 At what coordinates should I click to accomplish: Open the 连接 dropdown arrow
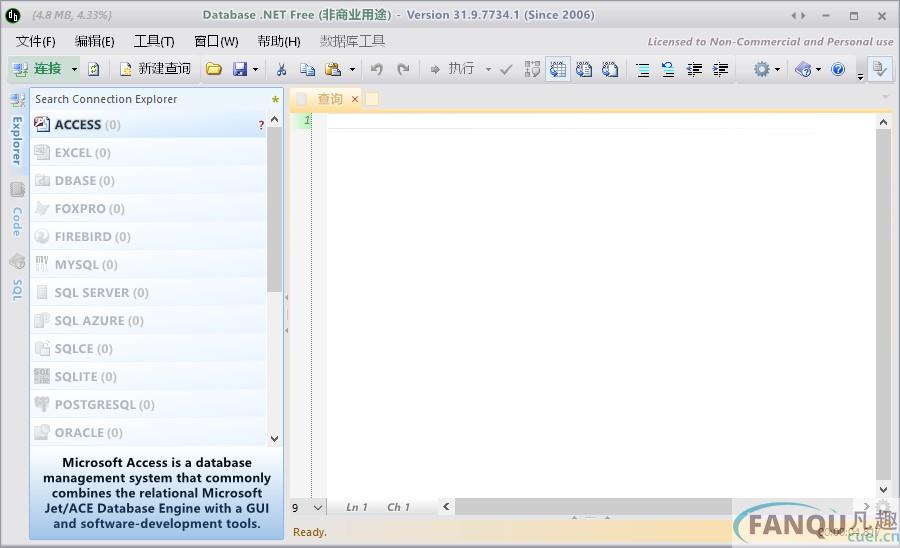74,69
